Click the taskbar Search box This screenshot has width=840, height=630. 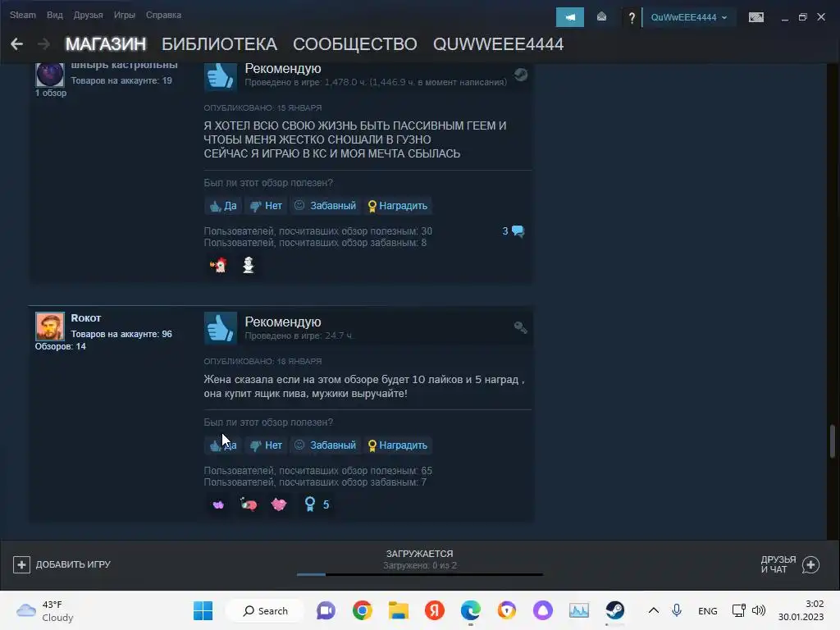[265, 610]
